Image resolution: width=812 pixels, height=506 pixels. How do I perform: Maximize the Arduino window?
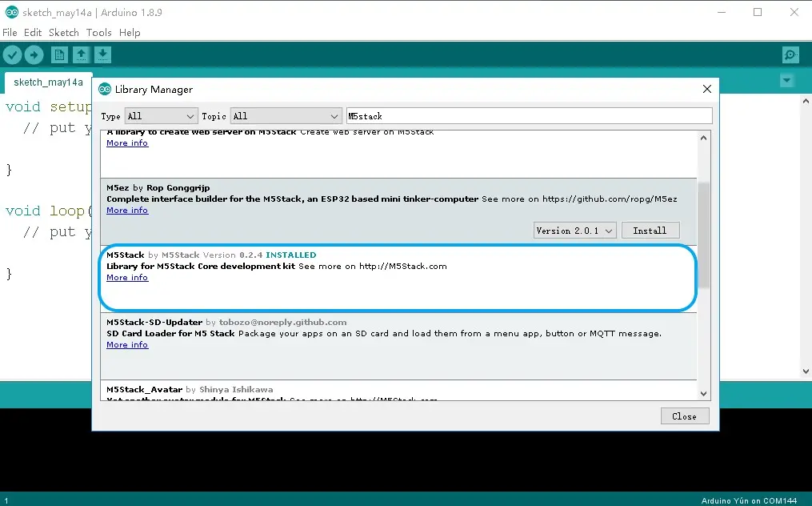tap(758, 12)
